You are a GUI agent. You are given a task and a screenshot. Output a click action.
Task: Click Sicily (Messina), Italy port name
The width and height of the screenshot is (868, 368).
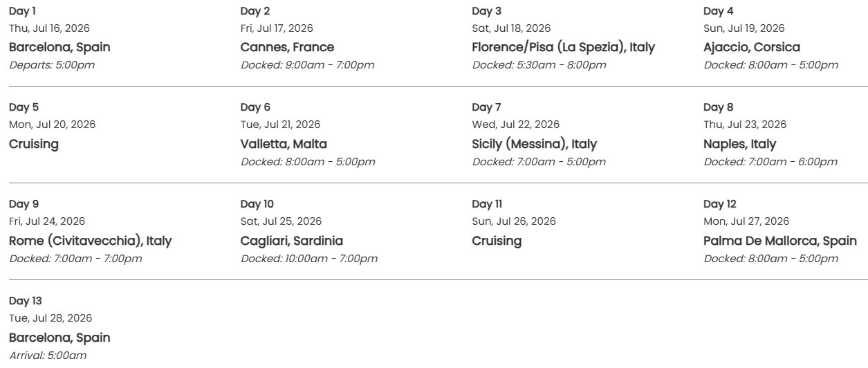coord(534,144)
